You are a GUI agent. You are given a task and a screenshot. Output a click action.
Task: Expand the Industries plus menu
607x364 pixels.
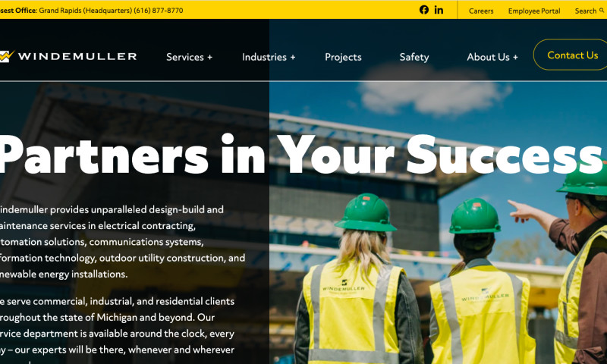293,57
